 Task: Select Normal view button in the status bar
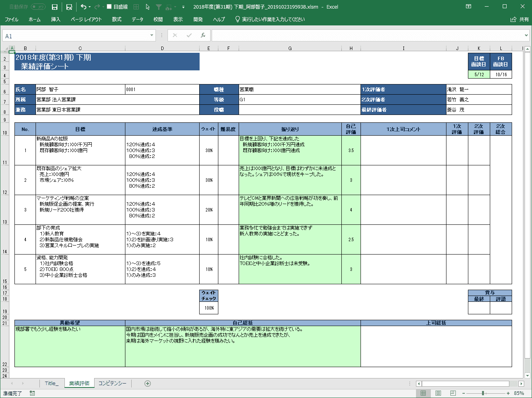click(x=423, y=393)
